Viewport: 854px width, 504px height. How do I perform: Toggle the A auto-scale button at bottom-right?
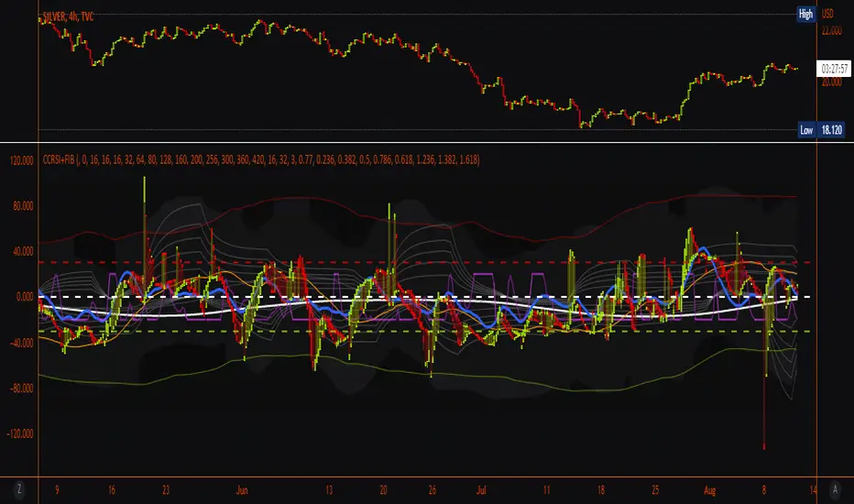pyautogui.click(x=835, y=489)
